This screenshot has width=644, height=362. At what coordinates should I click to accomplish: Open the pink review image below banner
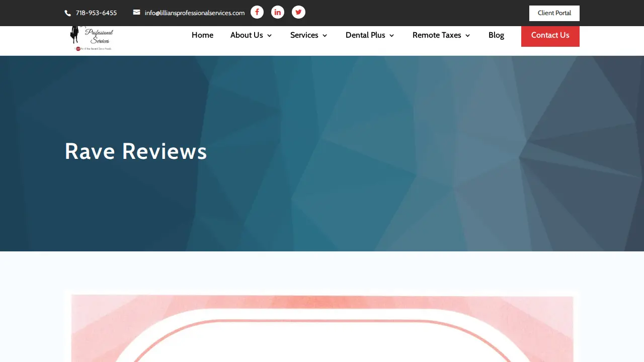pos(322,327)
